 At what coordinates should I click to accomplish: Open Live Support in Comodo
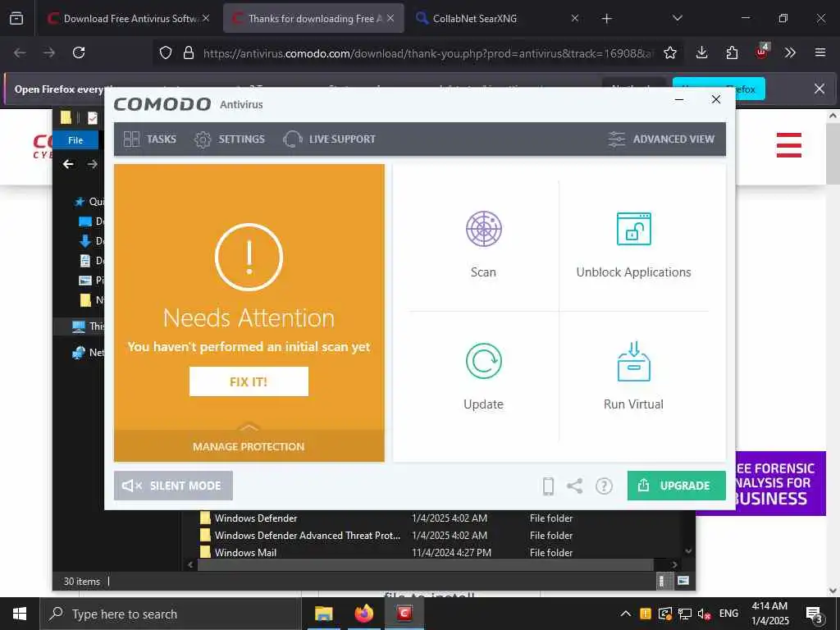[x=329, y=139]
